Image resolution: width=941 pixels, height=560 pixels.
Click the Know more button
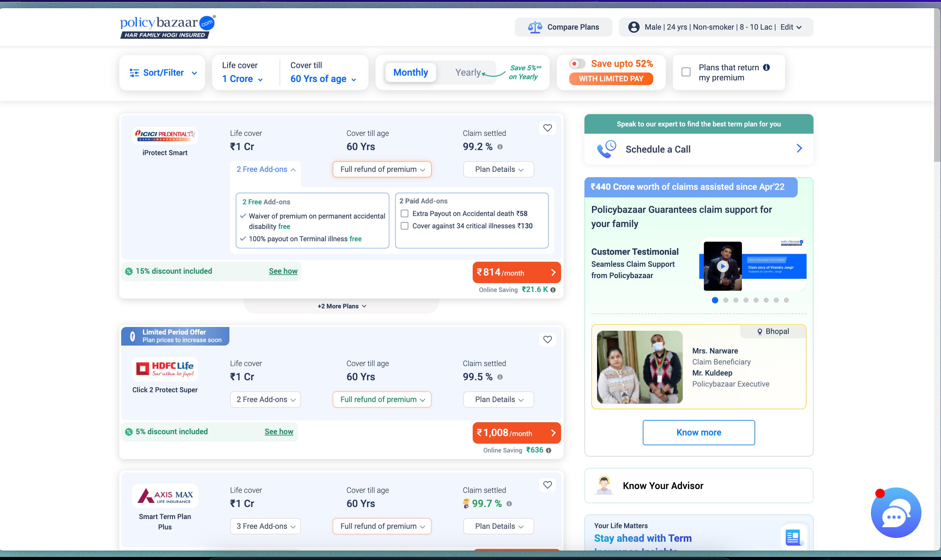pos(699,432)
